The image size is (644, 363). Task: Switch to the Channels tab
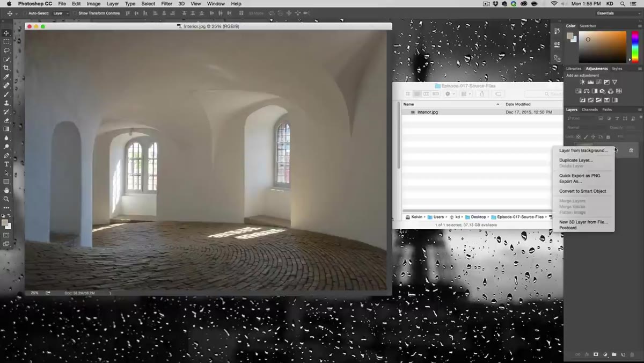tap(590, 110)
